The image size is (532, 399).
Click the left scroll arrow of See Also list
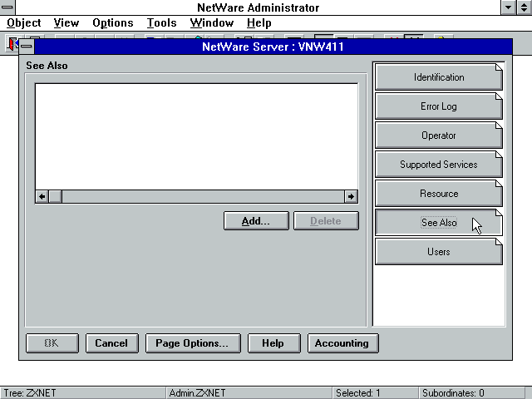point(42,196)
